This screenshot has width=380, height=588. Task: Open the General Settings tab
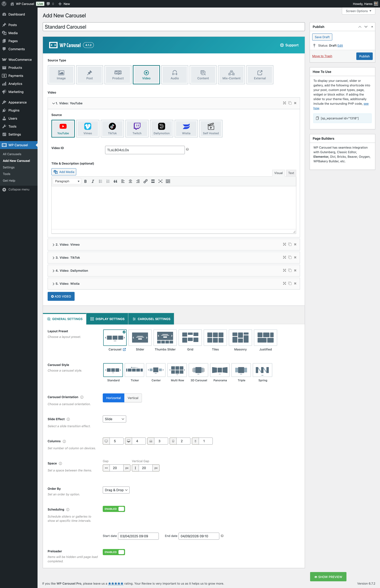point(65,319)
